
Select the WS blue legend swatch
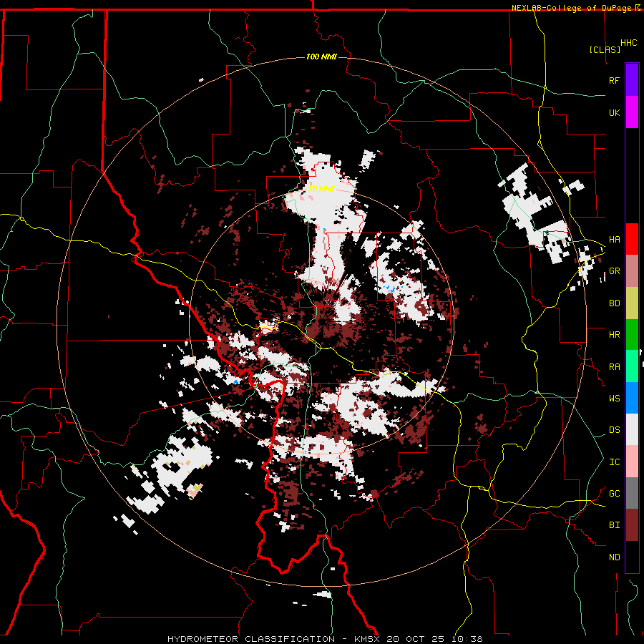(632, 398)
